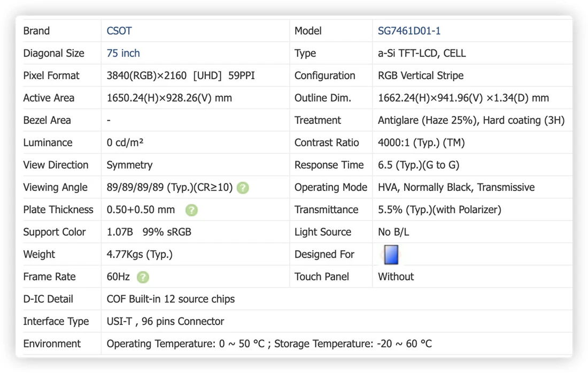Image resolution: width=588 pixels, height=373 pixels.
Task: Click the Outline Dim. measurement value
Action: [x=463, y=98]
